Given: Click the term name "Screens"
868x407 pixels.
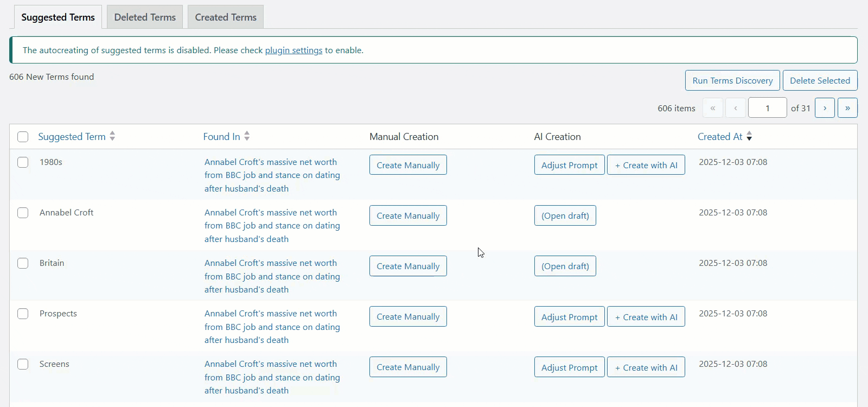Looking at the screenshot, I should tap(54, 364).
